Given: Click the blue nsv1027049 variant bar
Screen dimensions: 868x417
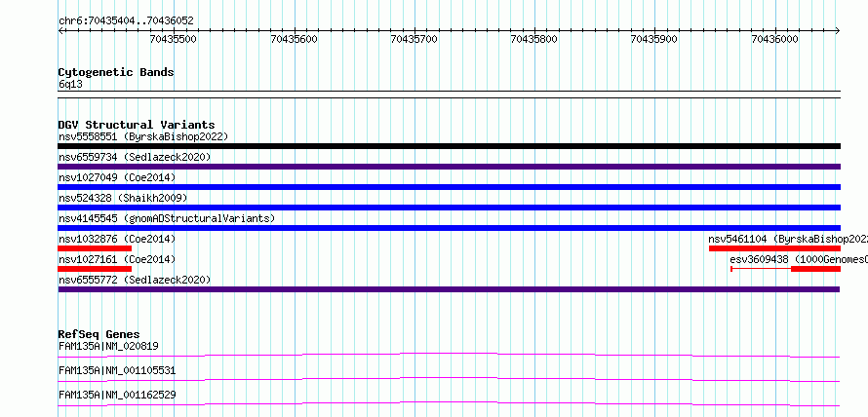Looking at the screenshot, I should pos(449,187).
